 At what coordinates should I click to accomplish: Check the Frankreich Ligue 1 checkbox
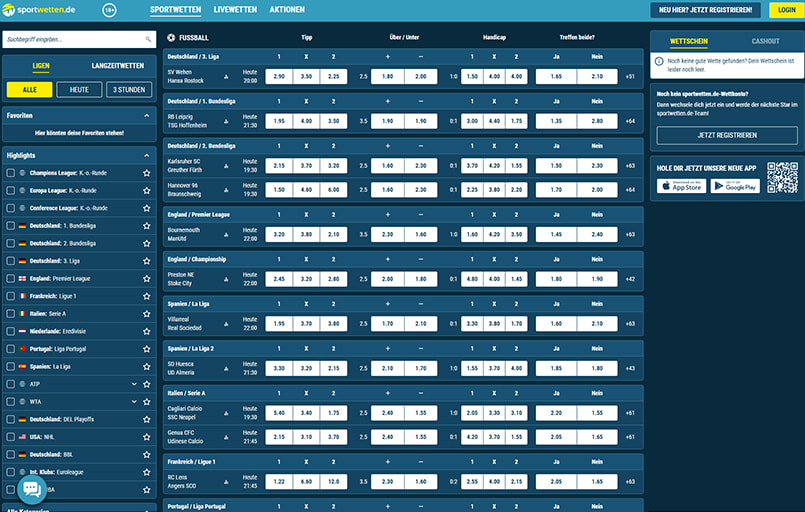click(x=10, y=296)
